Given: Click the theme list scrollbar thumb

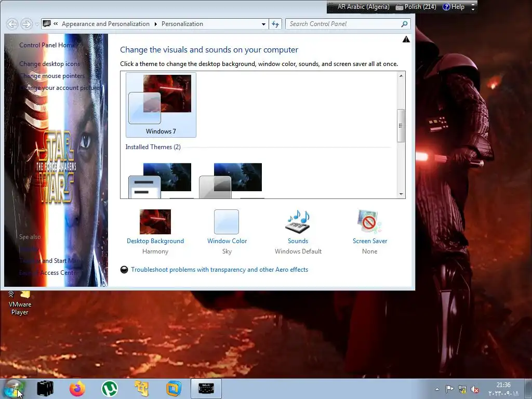Looking at the screenshot, I should [x=401, y=126].
